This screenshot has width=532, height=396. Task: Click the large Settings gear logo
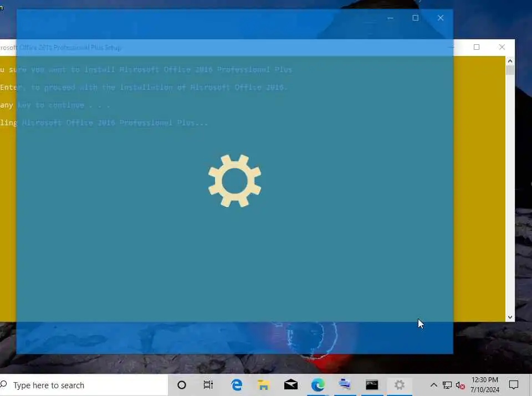pos(235,181)
